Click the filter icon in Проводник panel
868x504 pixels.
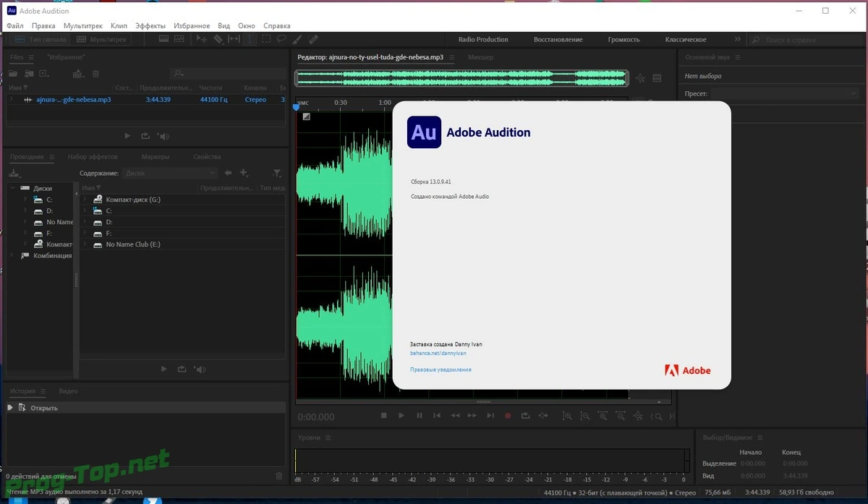pyautogui.click(x=276, y=173)
